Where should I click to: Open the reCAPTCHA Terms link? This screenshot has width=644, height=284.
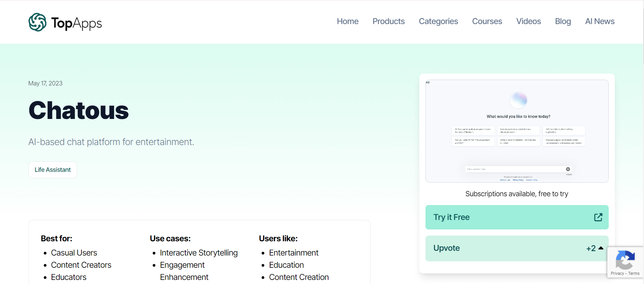click(x=633, y=273)
